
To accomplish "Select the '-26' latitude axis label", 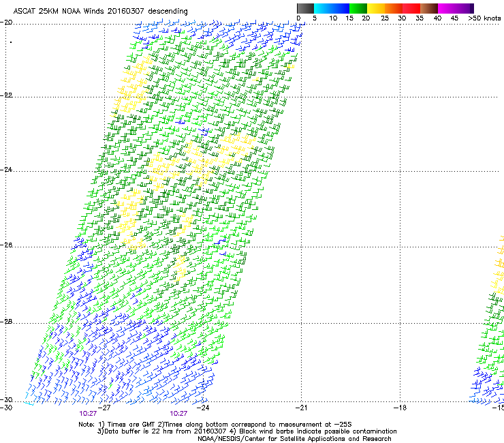I will [6, 245].
